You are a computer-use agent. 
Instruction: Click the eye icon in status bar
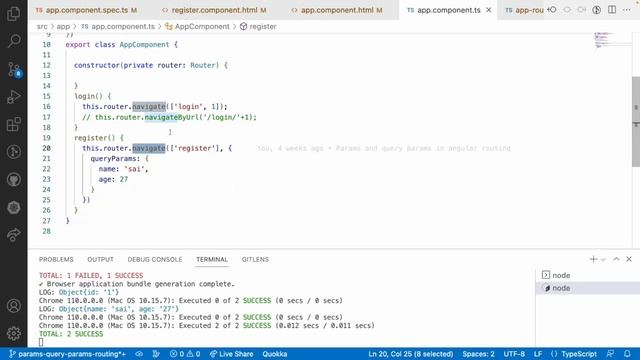coord(139,354)
